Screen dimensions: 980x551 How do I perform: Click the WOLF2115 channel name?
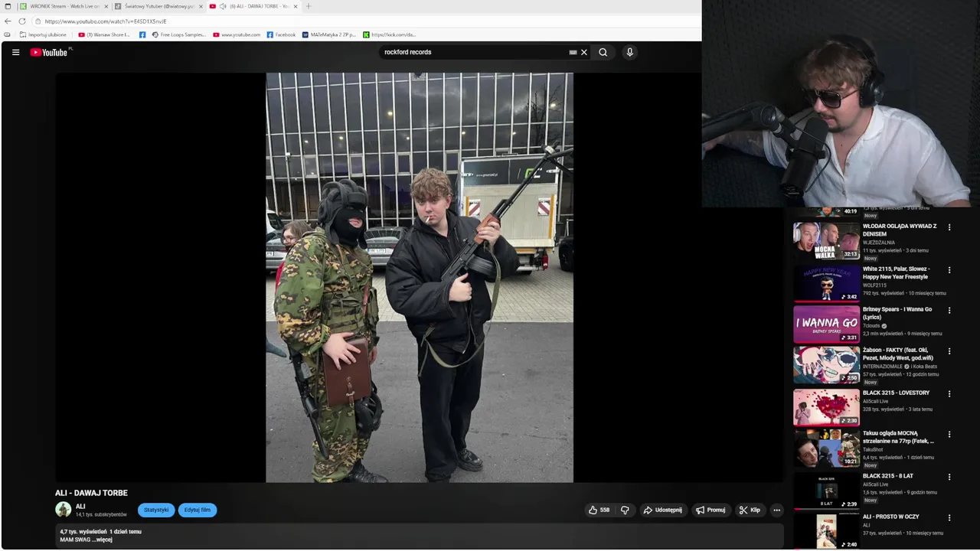point(874,285)
